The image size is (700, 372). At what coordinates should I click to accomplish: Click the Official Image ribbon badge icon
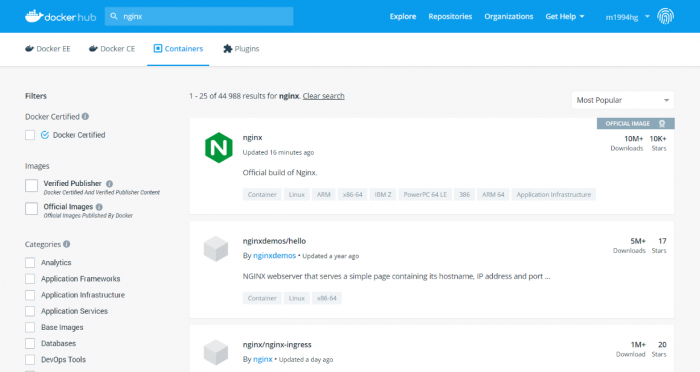[662, 124]
